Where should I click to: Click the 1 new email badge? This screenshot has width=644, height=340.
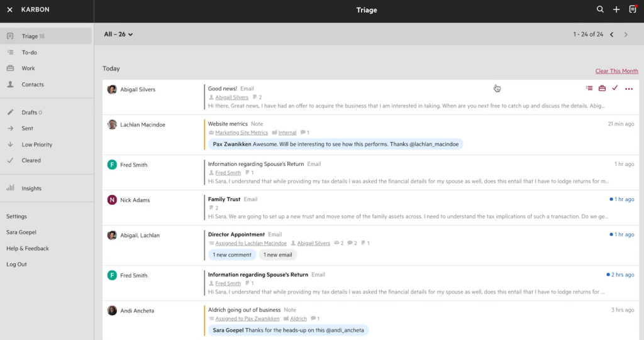pyautogui.click(x=277, y=255)
